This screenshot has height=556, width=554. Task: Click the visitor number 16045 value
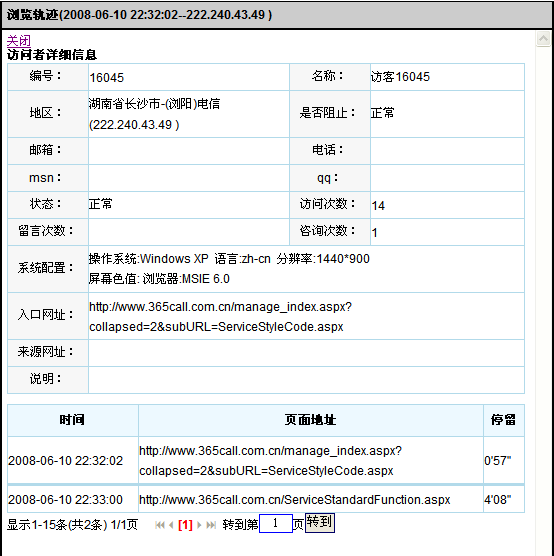click(106, 77)
